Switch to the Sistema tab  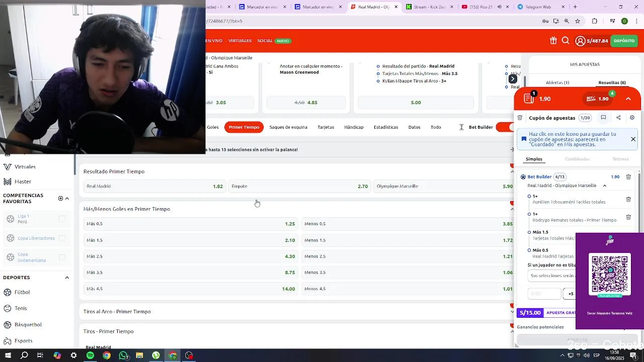click(x=620, y=159)
